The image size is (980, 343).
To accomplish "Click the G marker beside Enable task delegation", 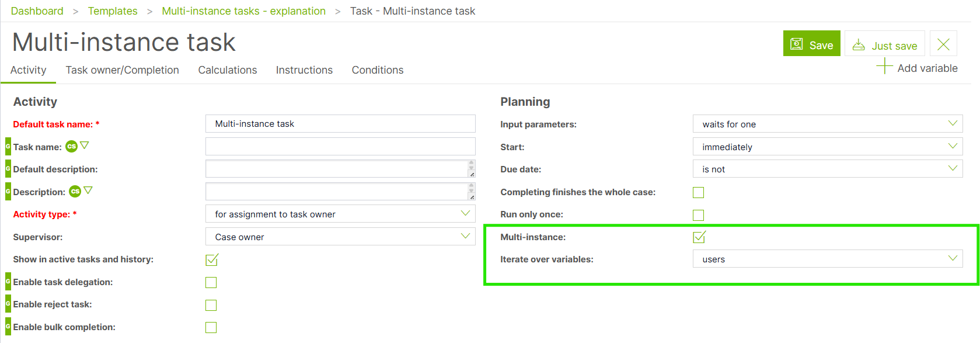I will [x=8, y=282].
